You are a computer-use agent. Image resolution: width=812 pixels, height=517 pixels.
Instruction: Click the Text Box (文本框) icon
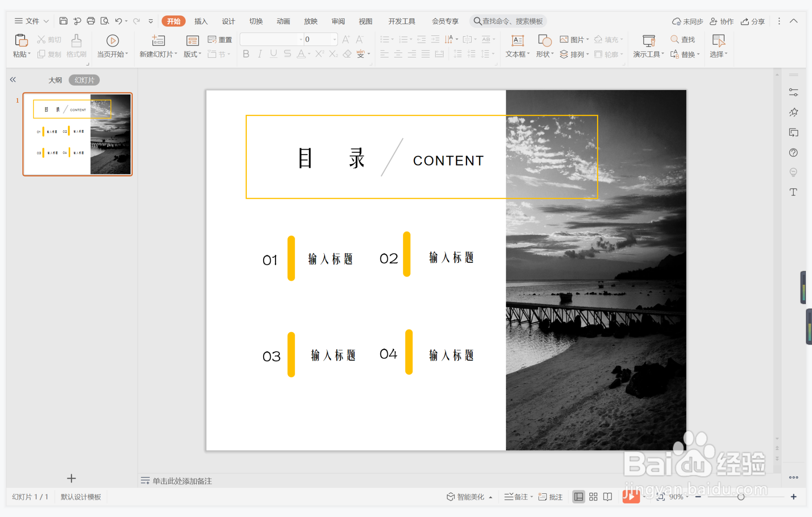pos(517,40)
